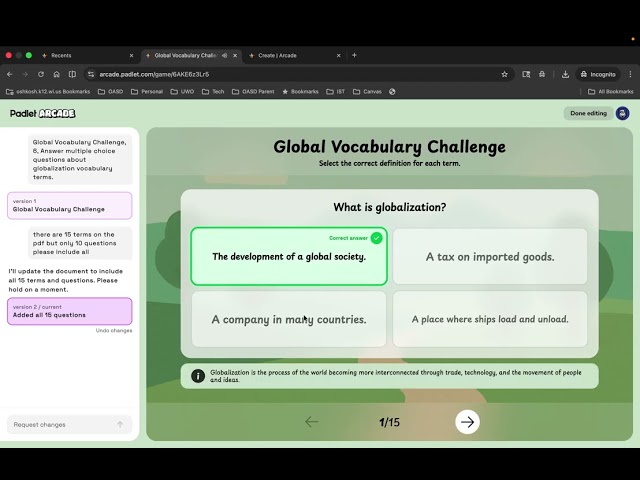View site information icon in address bar
The image size is (640, 480).
[x=91, y=74]
